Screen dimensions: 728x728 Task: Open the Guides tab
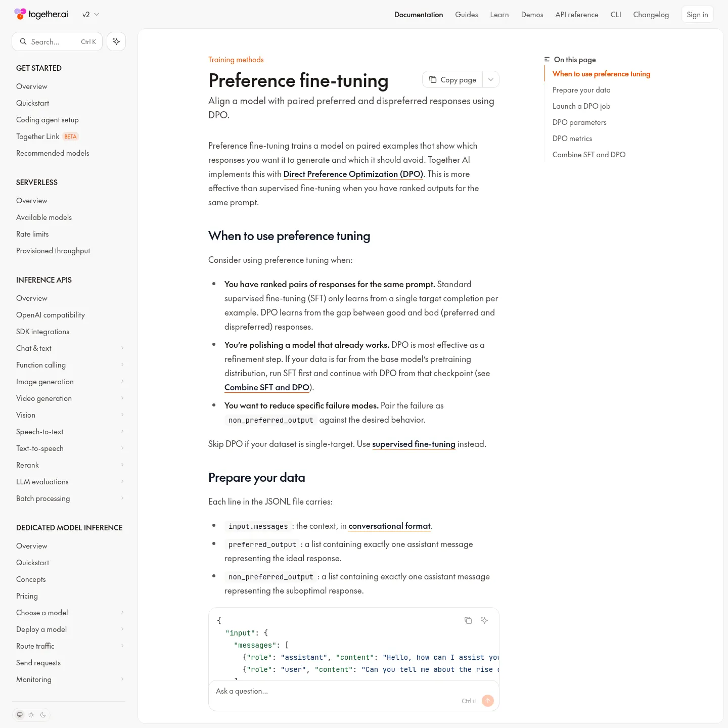466,15
